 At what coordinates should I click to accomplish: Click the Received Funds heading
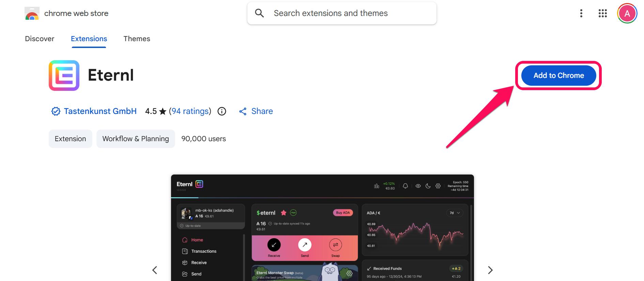click(x=387, y=268)
